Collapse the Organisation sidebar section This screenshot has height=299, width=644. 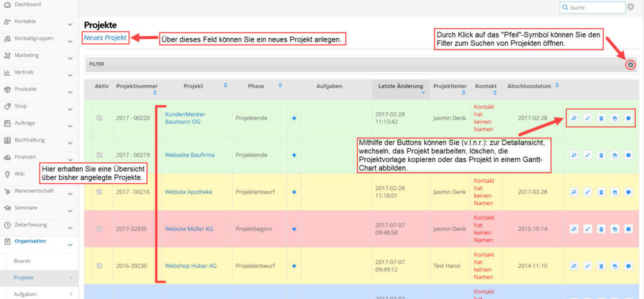[x=70, y=245]
